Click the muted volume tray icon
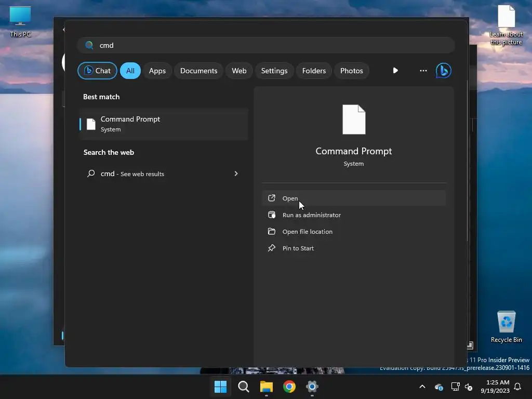Screen dimensions: 532x399 pyautogui.click(x=469, y=387)
